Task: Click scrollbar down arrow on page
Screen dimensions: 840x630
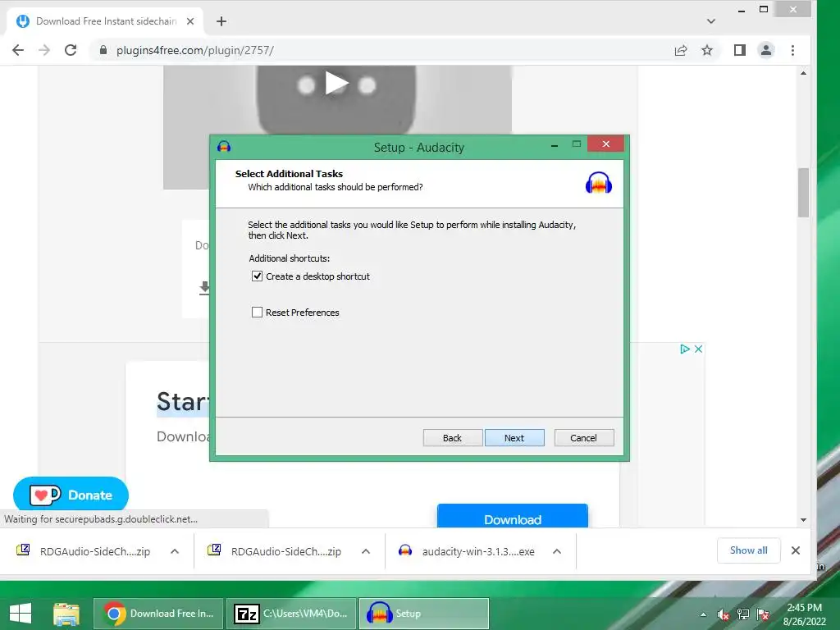Action: 803,519
